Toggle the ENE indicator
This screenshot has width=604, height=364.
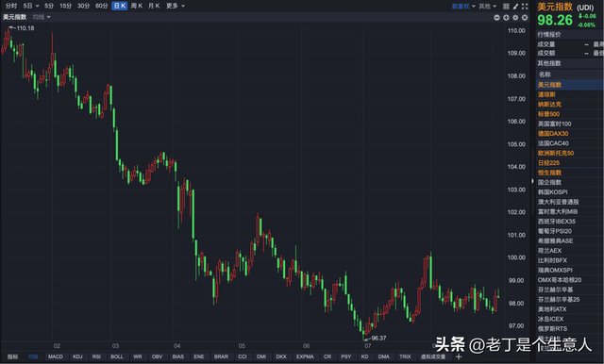click(199, 356)
